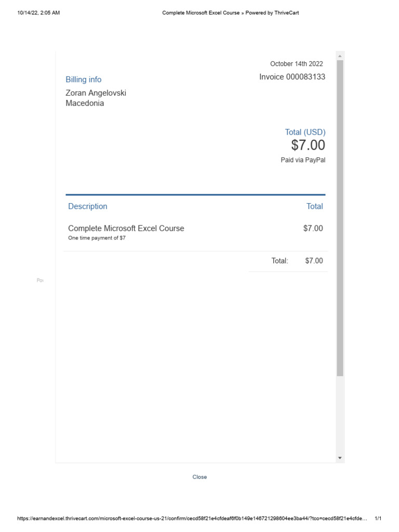Click the Paid via PayPal text
Screen dimensions: 399x532
click(x=303, y=160)
